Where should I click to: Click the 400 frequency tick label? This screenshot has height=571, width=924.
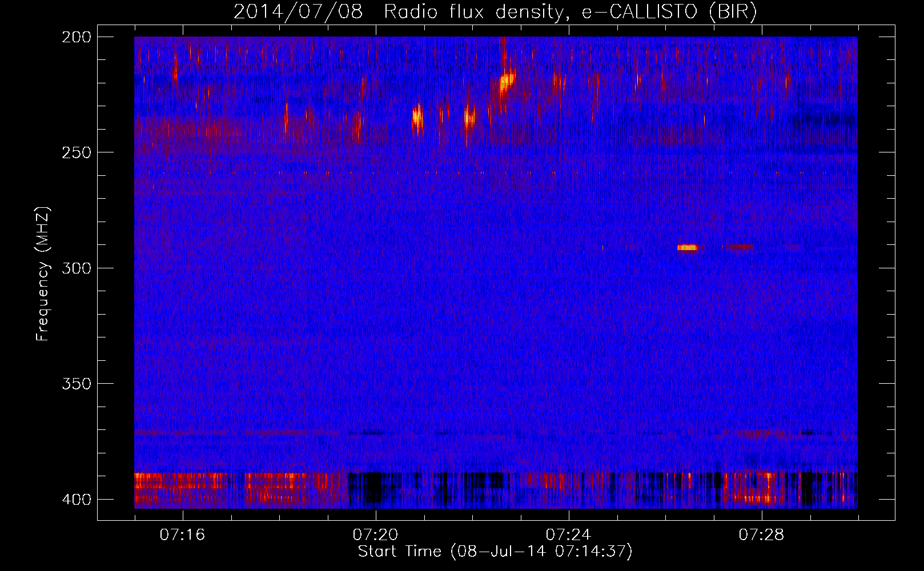click(77, 500)
